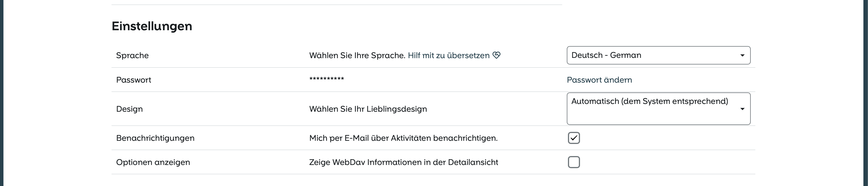Viewport: 868px width, 186px height.
Task: Click the 'Passwort' row label
Action: [133, 80]
